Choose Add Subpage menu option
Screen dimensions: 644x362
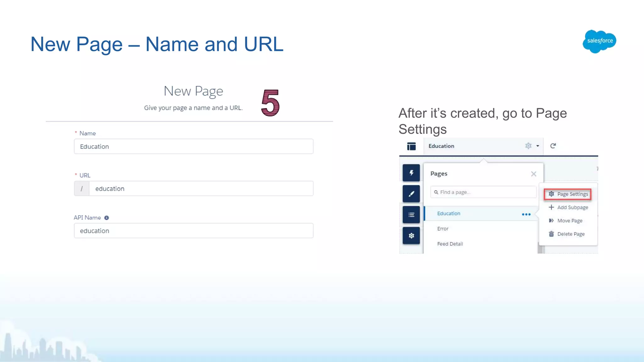[x=568, y=207]
